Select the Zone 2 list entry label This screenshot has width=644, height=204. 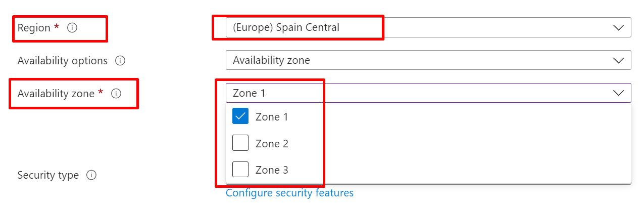point(272,144)
